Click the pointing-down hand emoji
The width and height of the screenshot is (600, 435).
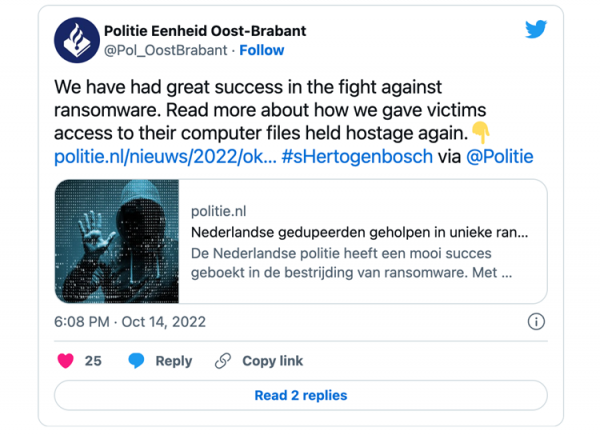pyautogui.click(x=481, y=132)
